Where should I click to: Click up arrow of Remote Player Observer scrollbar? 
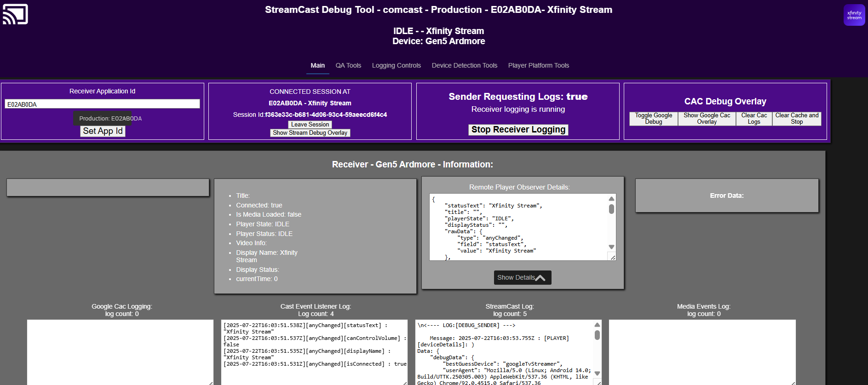pyautogui.click(x=611, y=199)
